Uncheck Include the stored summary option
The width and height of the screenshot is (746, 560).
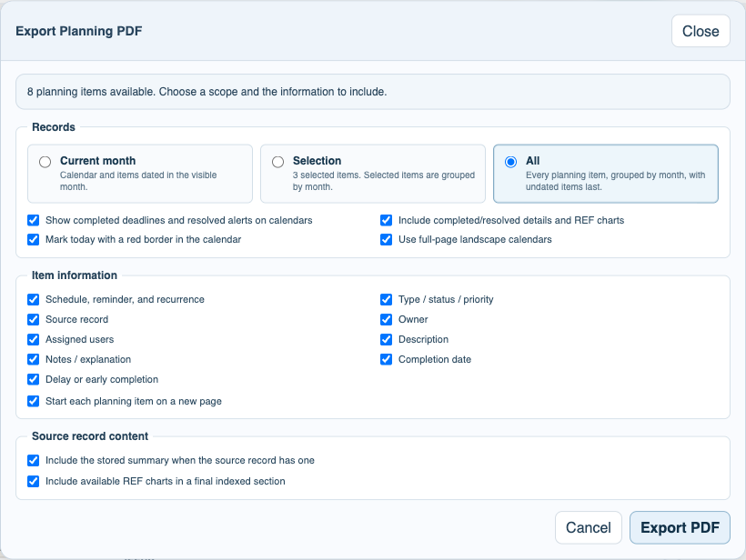pyautogui.click(x=34, y=460)
